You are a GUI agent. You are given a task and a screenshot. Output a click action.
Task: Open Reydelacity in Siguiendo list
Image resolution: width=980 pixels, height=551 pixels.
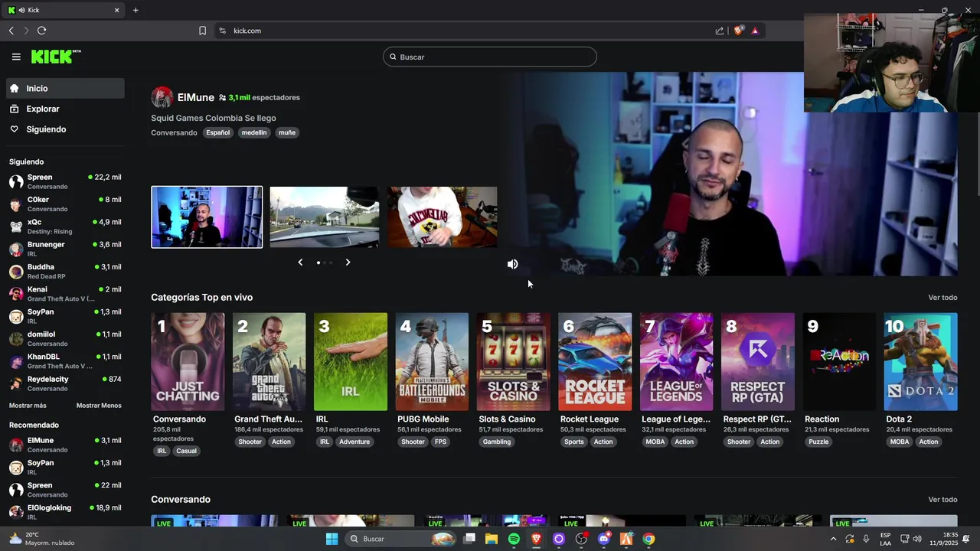click(x=65, y=383)
